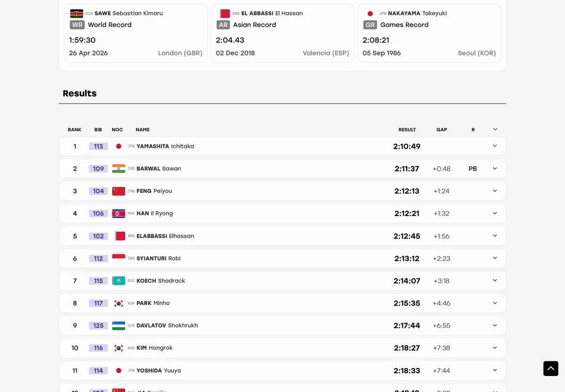
Task: Open athlete KIM Hongrok profile
Action: point(154,348)
